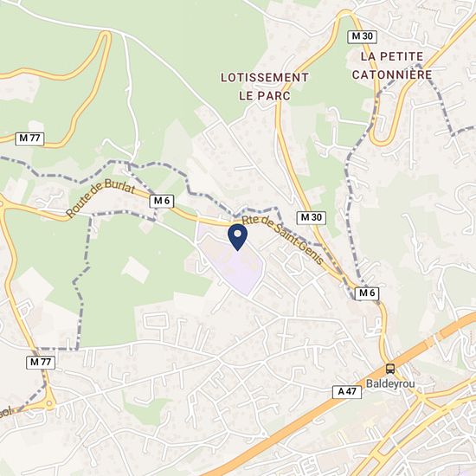This screenshot has height=476, width=476.
Task: Click the orange A 47 motorway line
Action: (x=304, y=421)
